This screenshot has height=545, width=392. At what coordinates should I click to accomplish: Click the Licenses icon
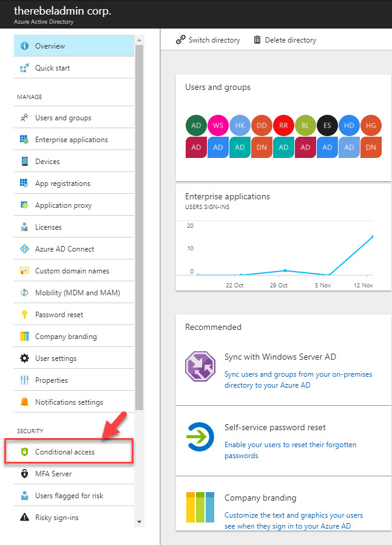coord(24,227)
